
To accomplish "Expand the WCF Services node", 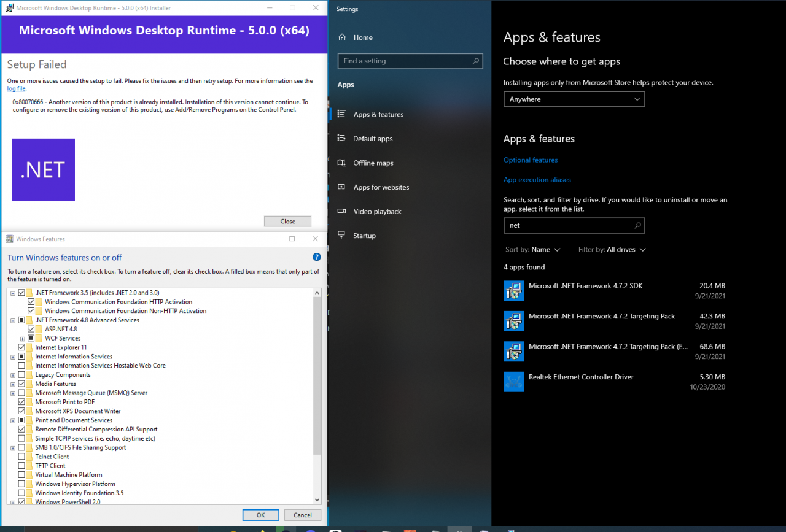I will click(x=22, y=339).
